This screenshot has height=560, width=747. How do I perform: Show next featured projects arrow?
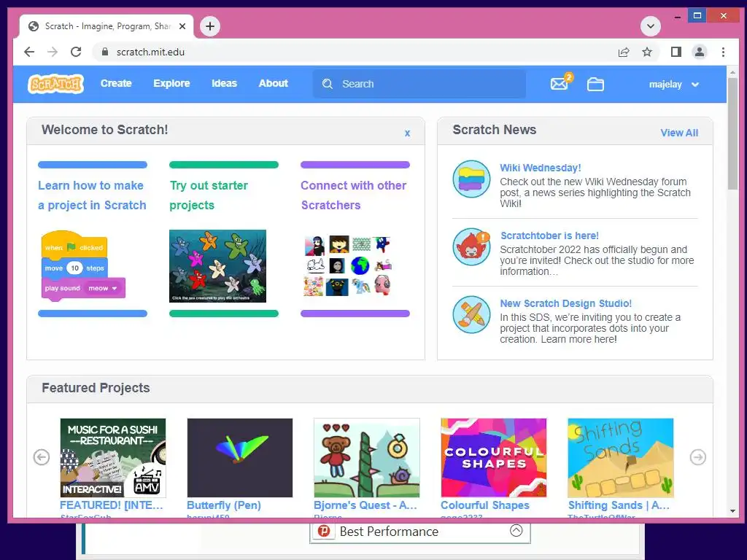(698, 457)
